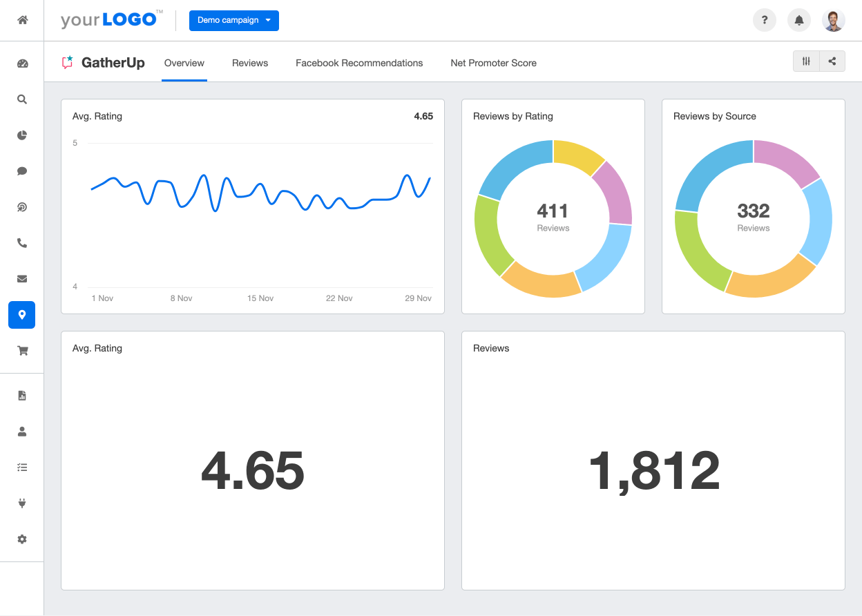Open the user profile sidebar icon
Image resolution: width=862 pixels, height=616 pixels.
point(22,432)
